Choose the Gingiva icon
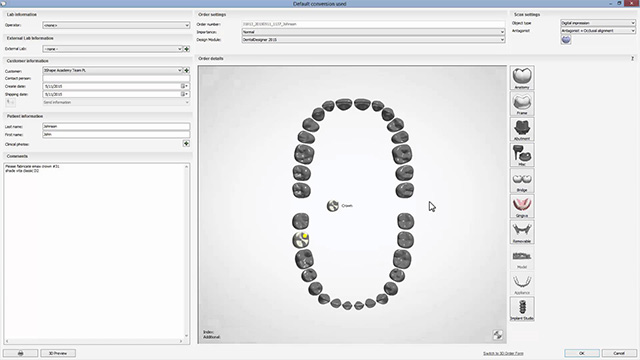This screenshot has height=360, width=640. pos(522,206)
